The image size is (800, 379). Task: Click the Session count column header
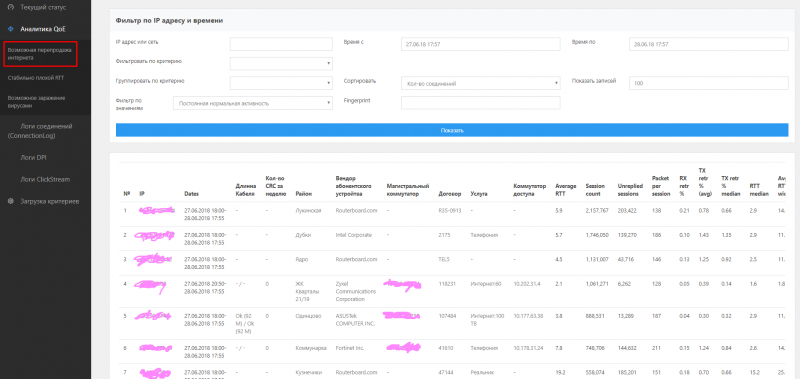coord(595,190)
